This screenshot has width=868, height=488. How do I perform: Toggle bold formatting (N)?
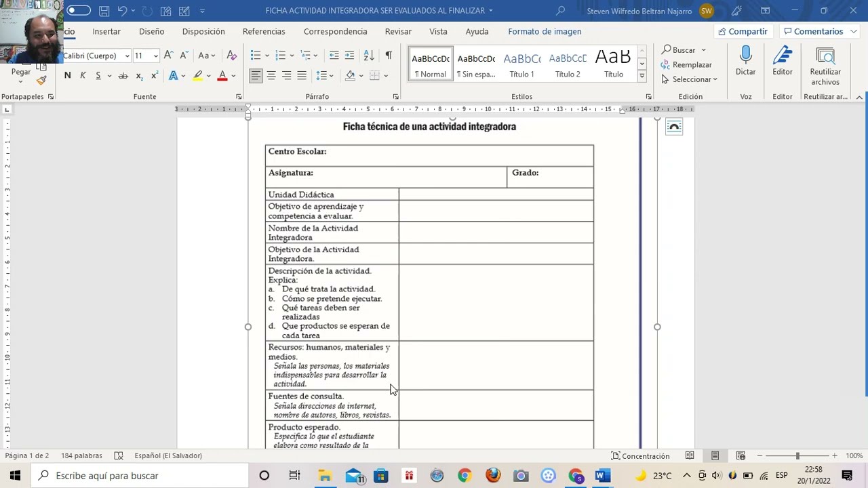pyautogui.click(x=67, y=76)
